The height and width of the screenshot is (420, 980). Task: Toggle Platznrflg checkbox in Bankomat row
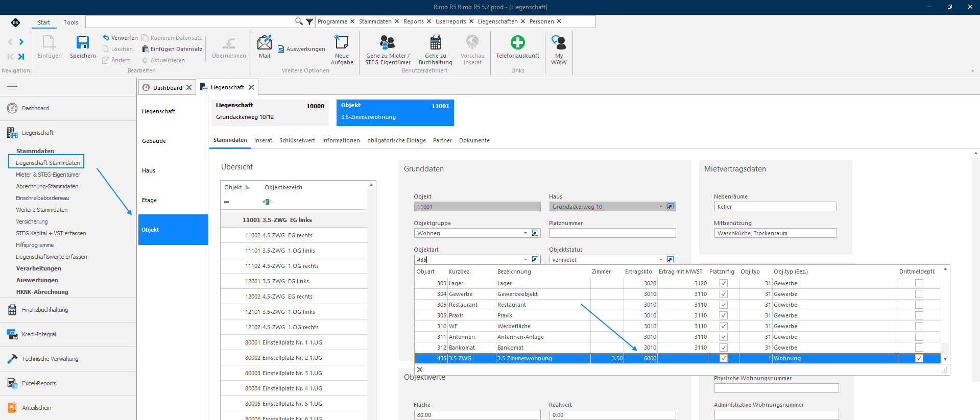[723, 348]
